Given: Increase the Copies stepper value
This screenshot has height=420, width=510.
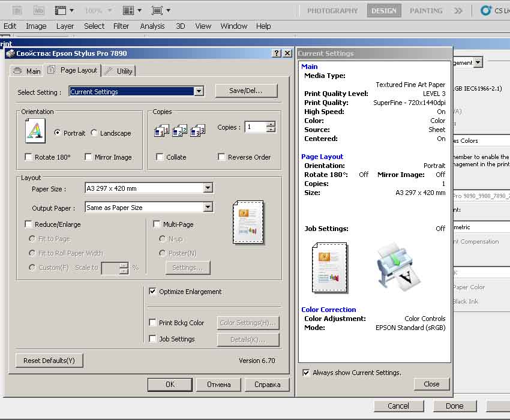Looking at the screenshot, I should click(271, 124).
